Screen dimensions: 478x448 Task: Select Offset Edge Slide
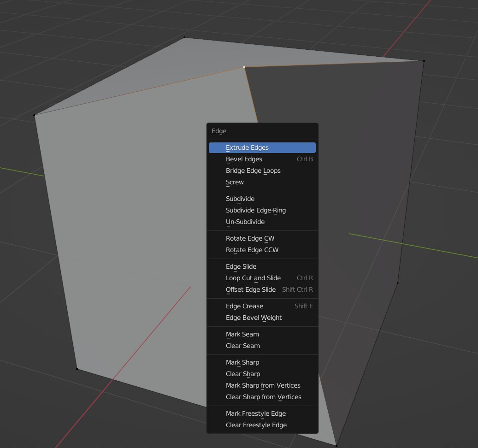(262, 289)
